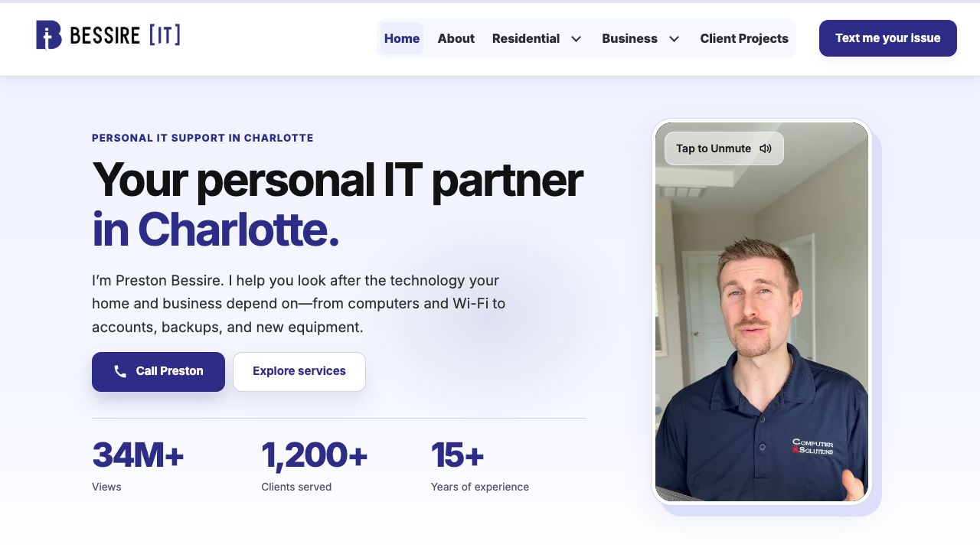Screen dimensions: 980x551
Task: Click the 'Views' label
Action: tap(106, 487)
